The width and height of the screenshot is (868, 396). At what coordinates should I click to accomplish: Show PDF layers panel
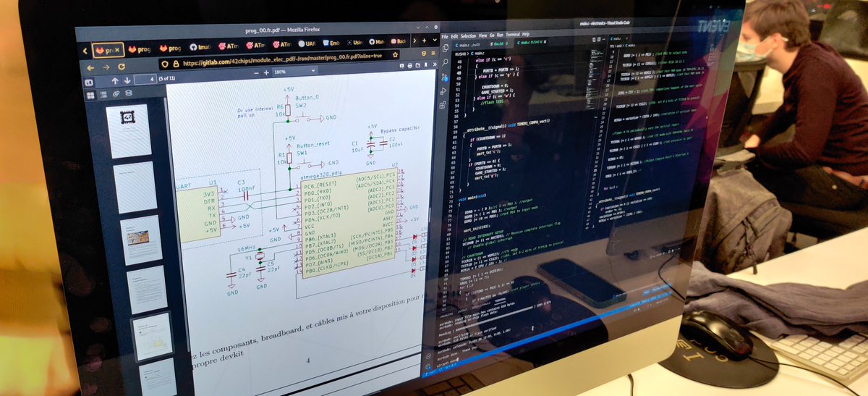click(x=129, y=93)
